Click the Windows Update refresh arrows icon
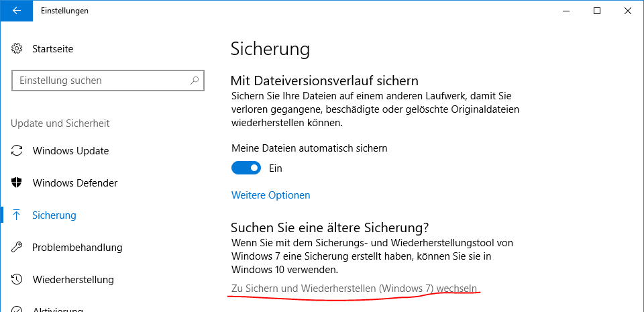 pyautogui.click(x=17, y=151)
